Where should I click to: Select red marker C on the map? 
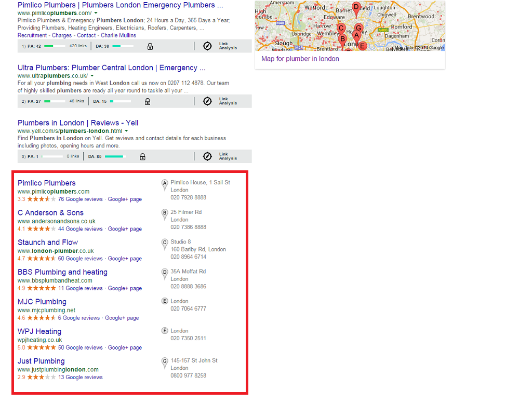point(341,29)
